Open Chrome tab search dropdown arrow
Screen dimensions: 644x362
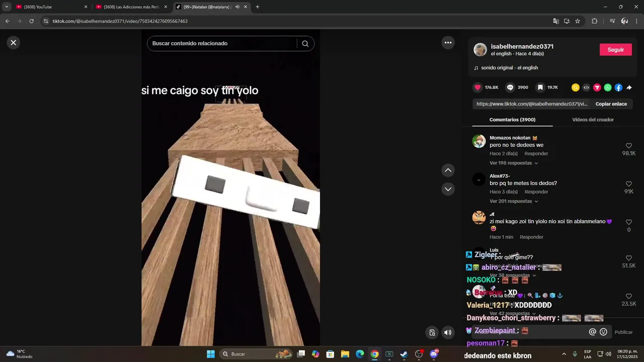(7, 7)
